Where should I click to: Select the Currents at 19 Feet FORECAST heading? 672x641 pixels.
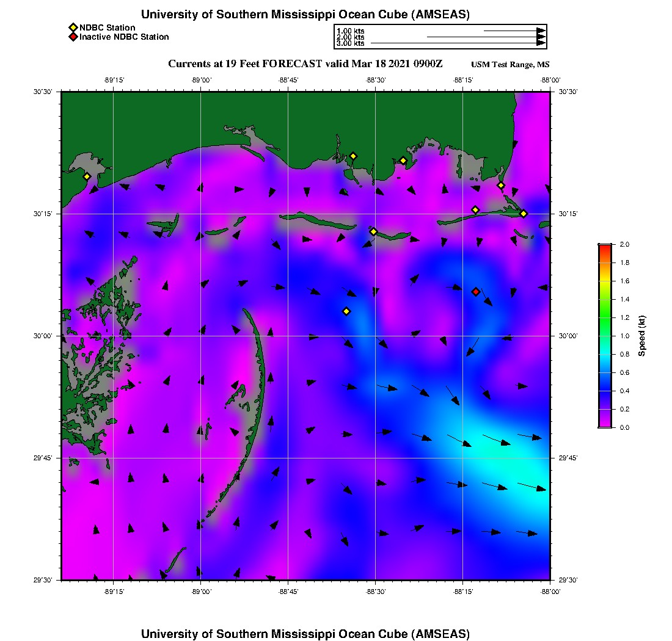305,64
